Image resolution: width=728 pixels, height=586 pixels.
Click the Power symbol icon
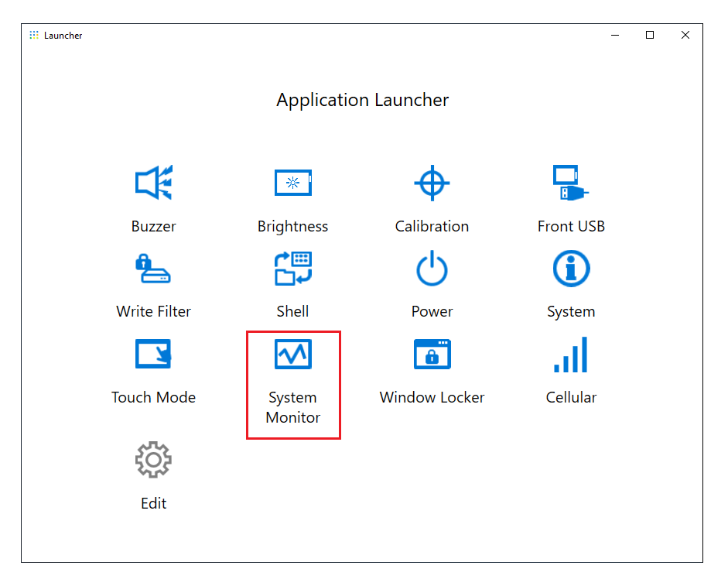pos(432,269)
